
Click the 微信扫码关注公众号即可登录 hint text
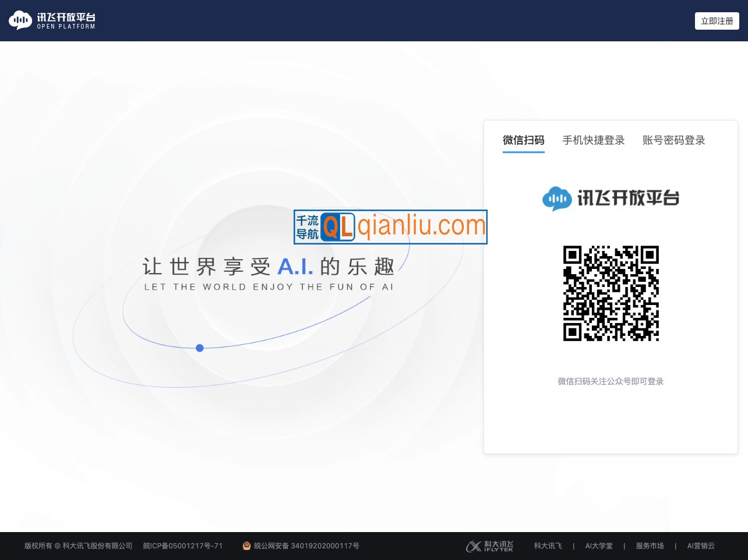click(611, 381)
